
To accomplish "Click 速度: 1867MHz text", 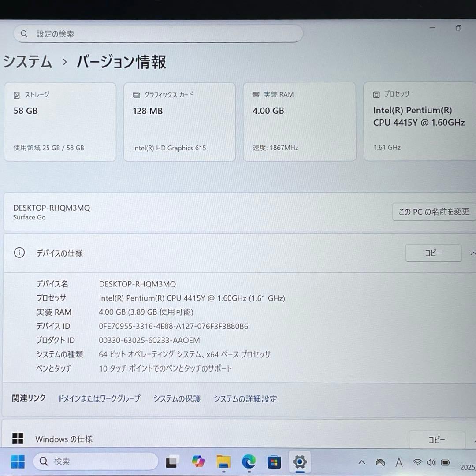I will pos(275,148).
